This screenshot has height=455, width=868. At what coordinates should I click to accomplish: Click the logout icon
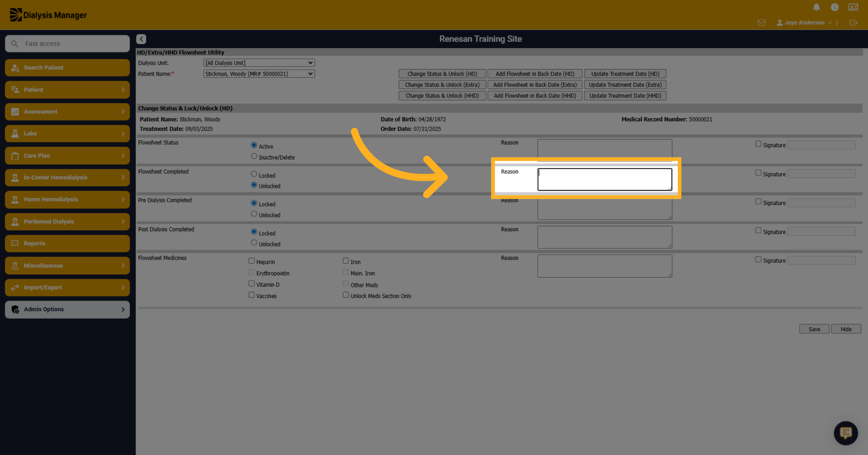click(854, 23)
